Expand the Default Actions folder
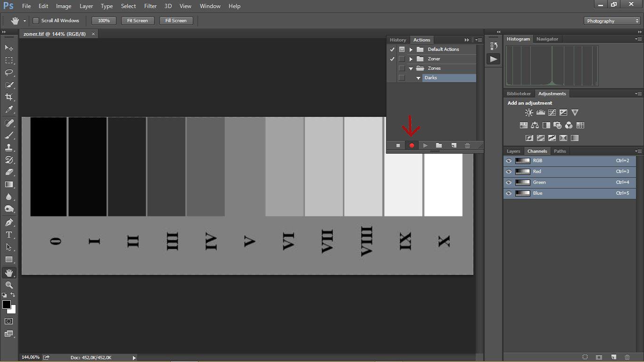644x362 pixels. pyautogui.click(x=411, y=49)
